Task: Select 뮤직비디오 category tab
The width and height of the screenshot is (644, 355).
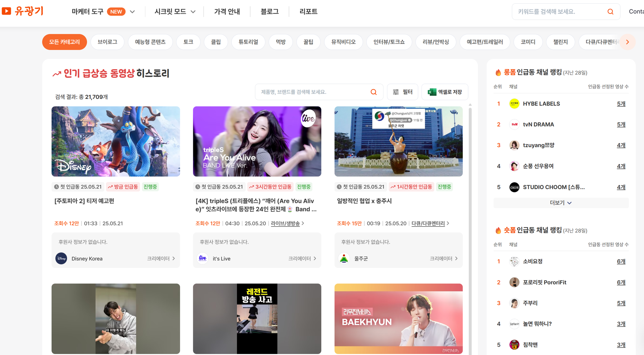Action: (x=344, y=42)
